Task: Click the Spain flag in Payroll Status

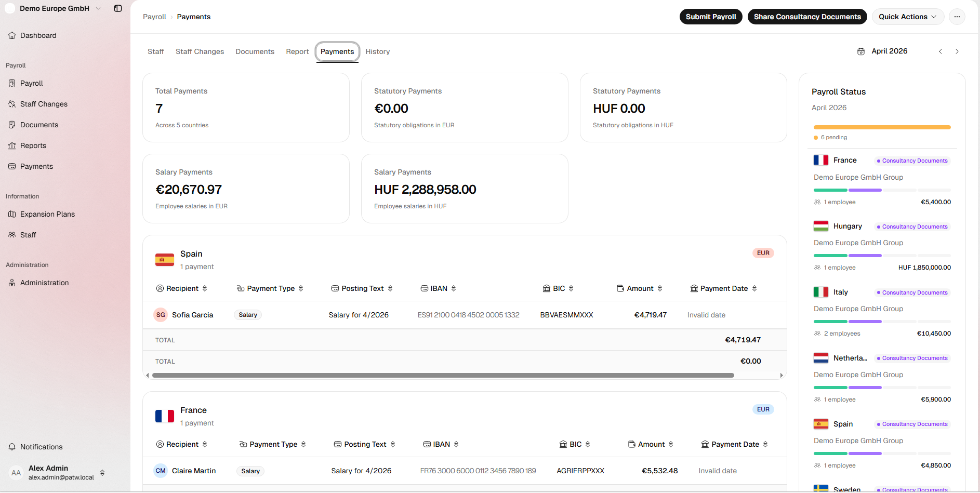Action: [821, 424]
